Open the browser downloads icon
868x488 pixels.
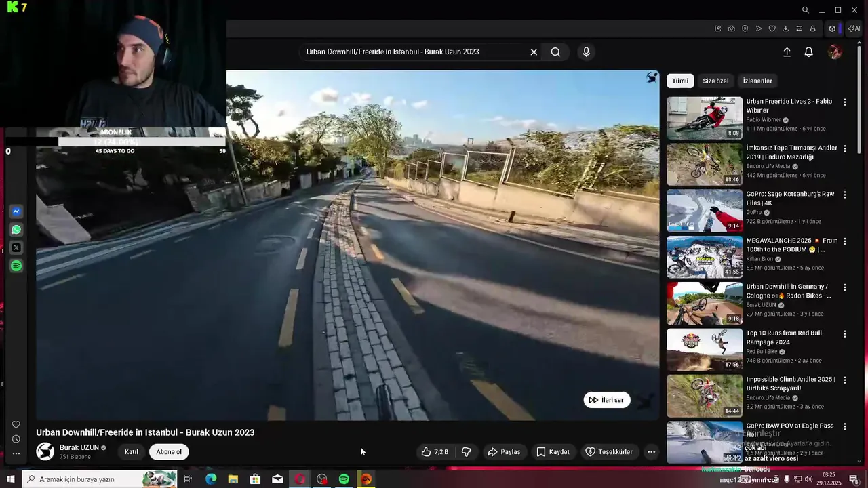click(x=785, y=28)
